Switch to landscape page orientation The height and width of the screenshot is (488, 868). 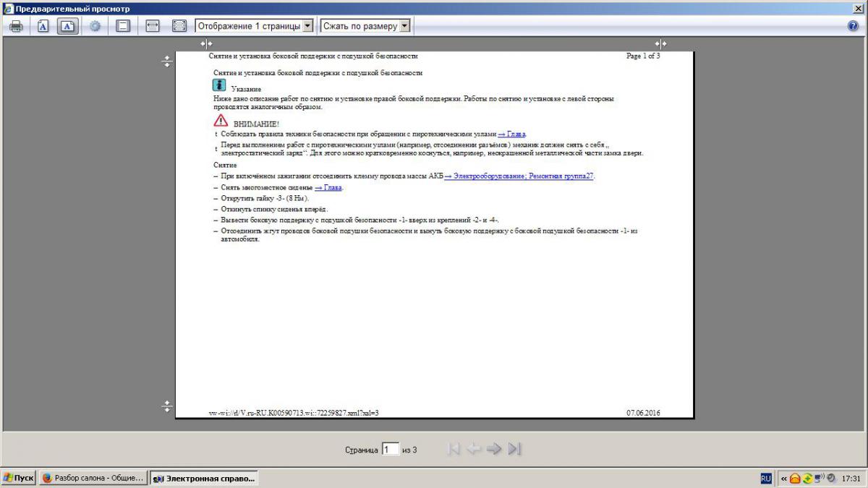(68, 26)
